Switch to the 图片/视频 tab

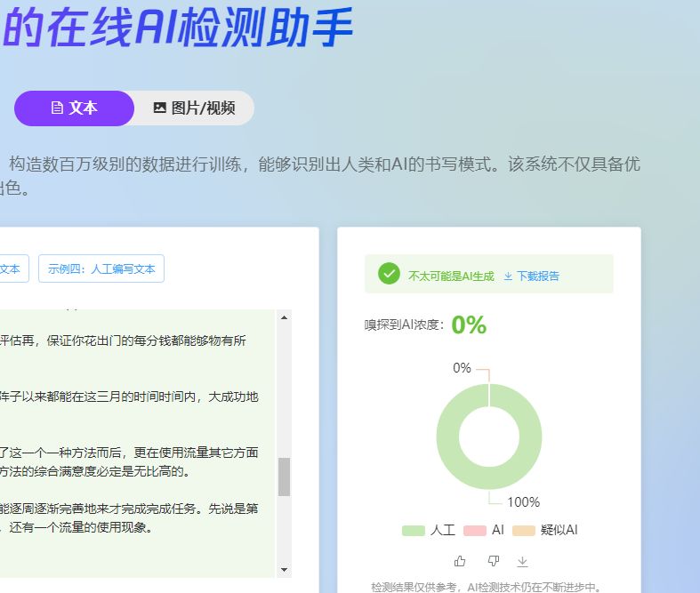click(194, 108)
